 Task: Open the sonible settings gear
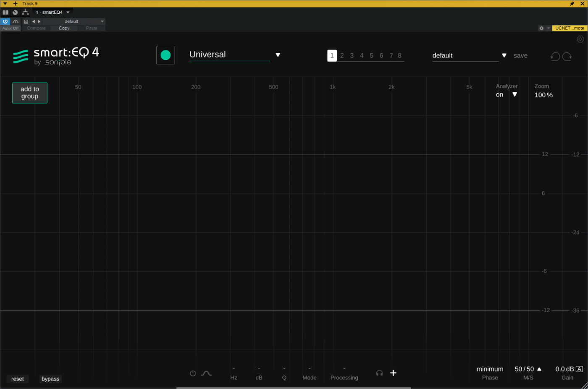tap(580, 39)
